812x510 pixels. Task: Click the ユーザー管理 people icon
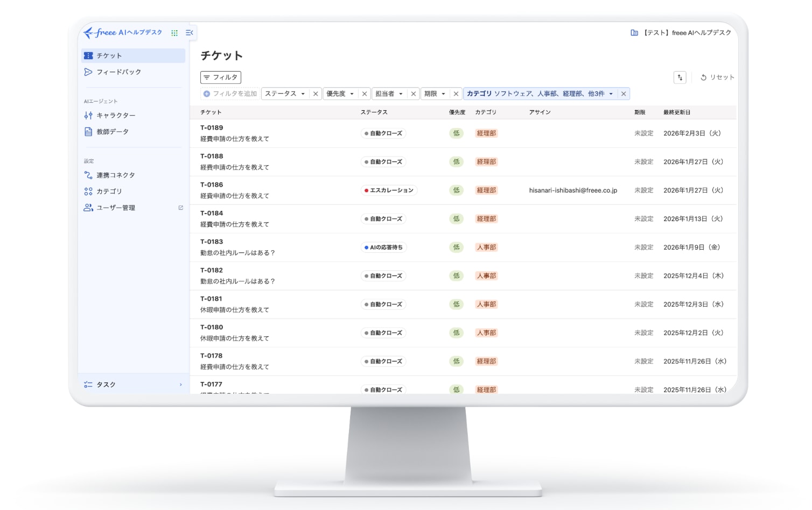(x=88, y=208)
